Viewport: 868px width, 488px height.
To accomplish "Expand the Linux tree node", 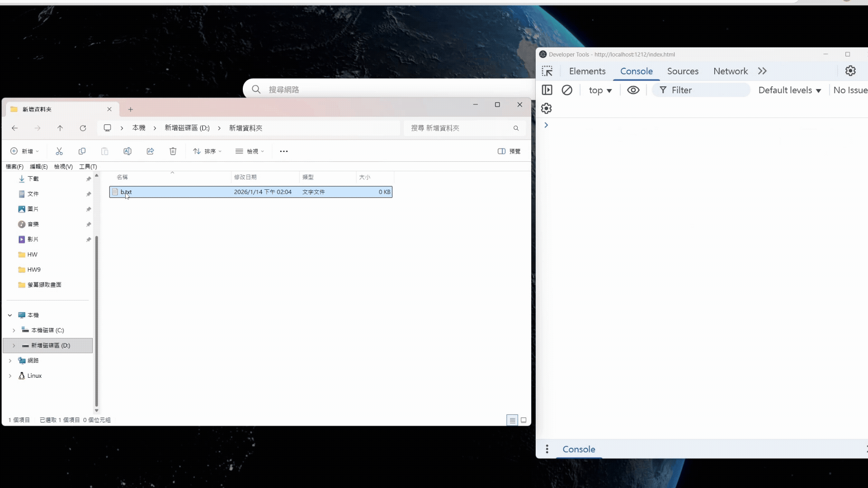I will pyautogui.click(x=10, y=376).
